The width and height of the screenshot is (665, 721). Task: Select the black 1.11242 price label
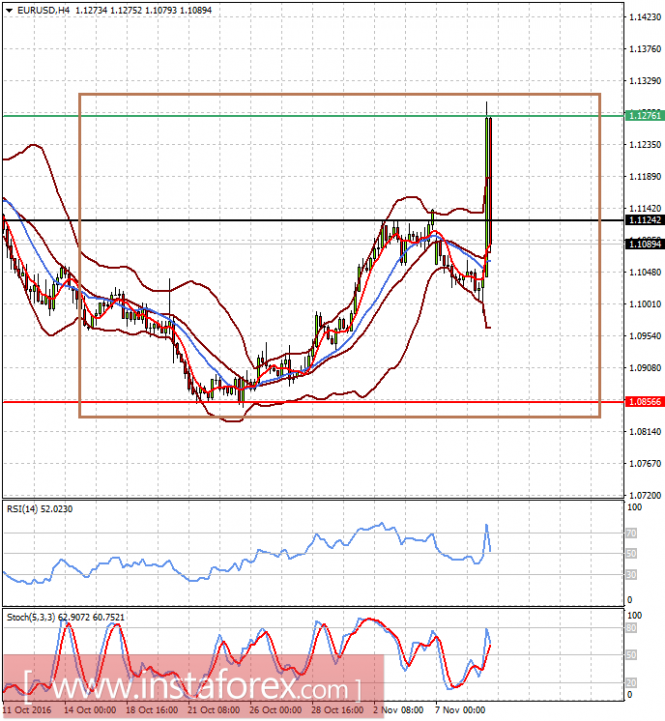[x=645, y=220]
